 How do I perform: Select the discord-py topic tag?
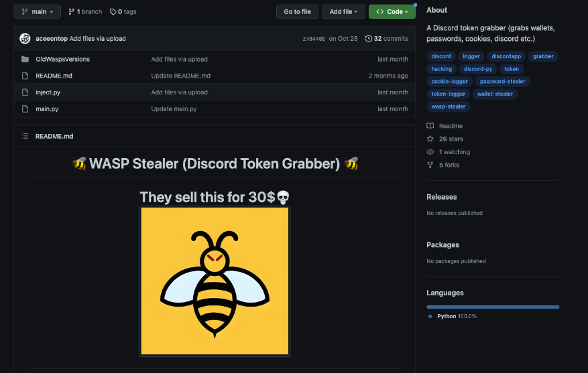478,69
